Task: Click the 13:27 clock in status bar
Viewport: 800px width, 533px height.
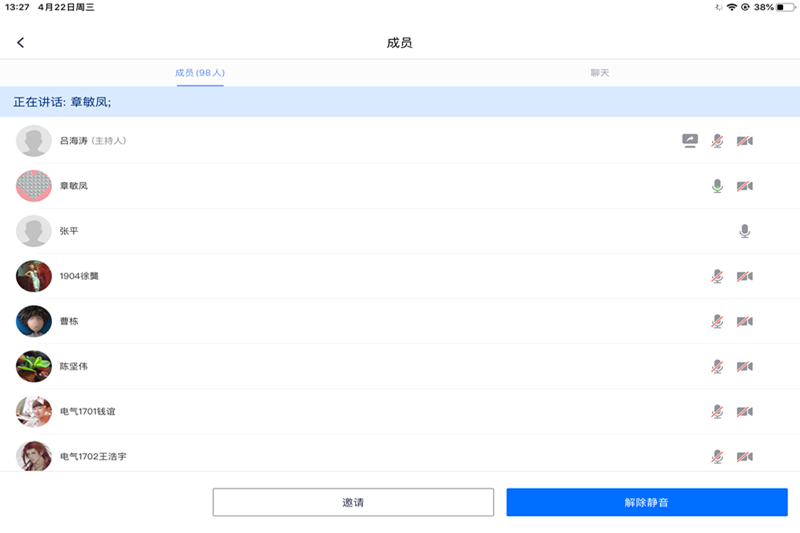Action: click(x=17, y=7)
